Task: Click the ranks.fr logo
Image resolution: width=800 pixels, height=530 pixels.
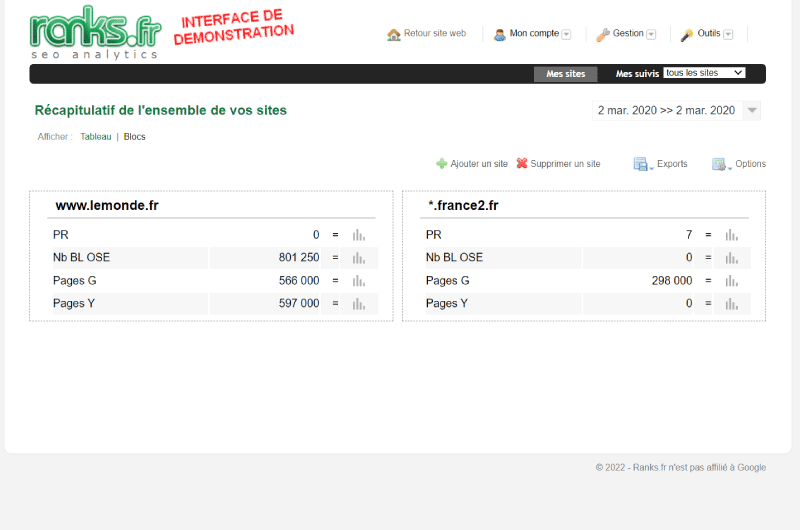Action: 95,32
